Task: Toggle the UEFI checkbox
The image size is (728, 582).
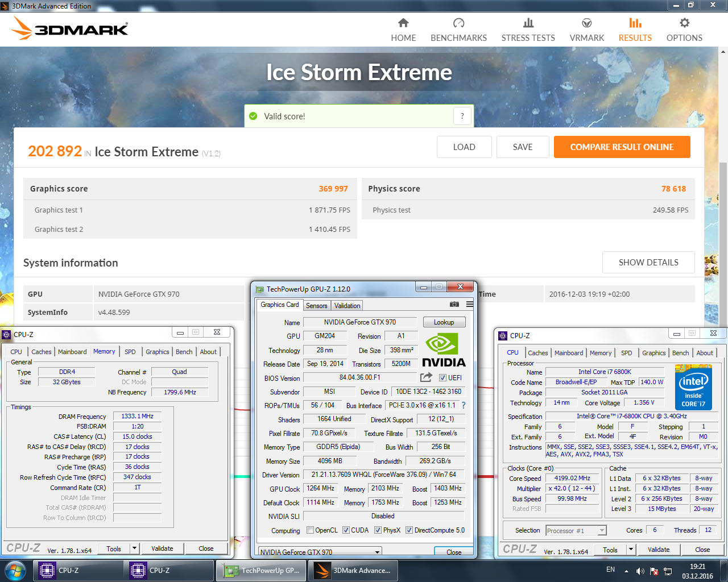Action: click(x=442, y=377)
